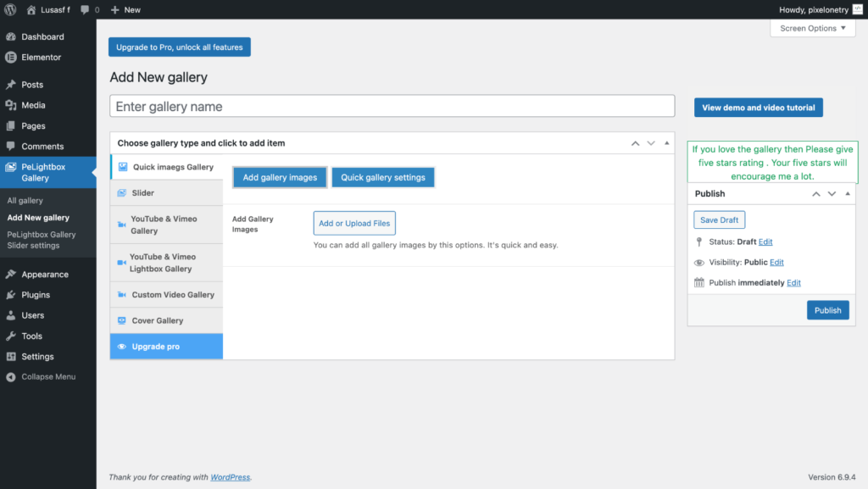This screenshot has width=868, height=489.
Task: Collapse the Choose gallery type panel
Action: [x=666, y=143]
